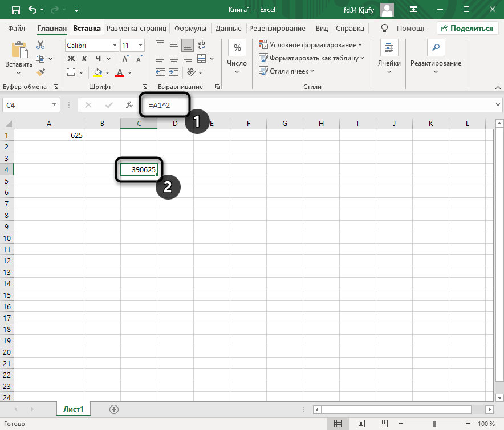Save the workbook with the floppy icon
The image size is (504, 430).
tap(15, 10)
